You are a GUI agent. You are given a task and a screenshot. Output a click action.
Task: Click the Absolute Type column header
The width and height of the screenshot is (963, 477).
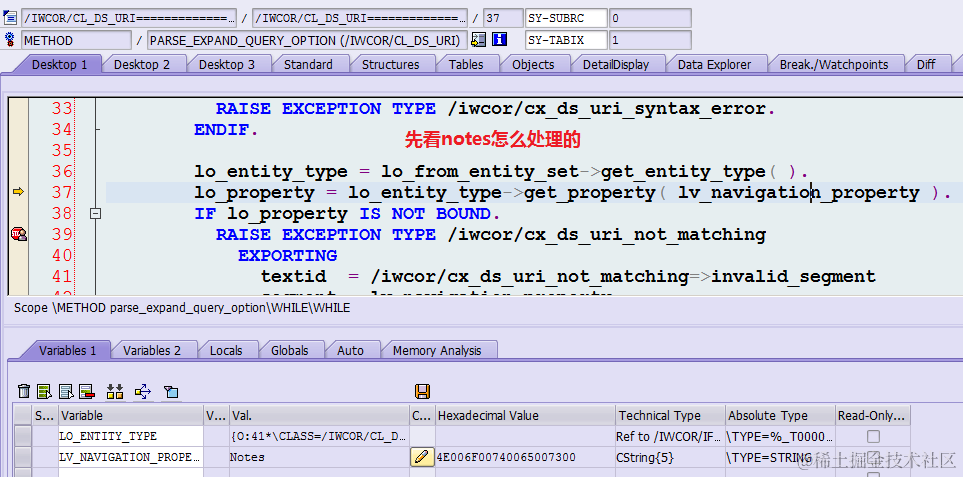(780, 416)
